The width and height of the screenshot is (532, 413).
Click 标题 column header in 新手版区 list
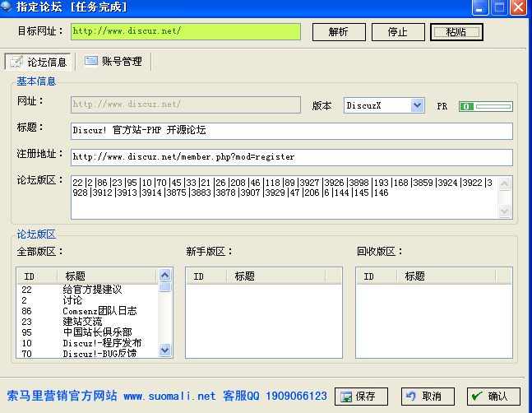coord(275,276)
